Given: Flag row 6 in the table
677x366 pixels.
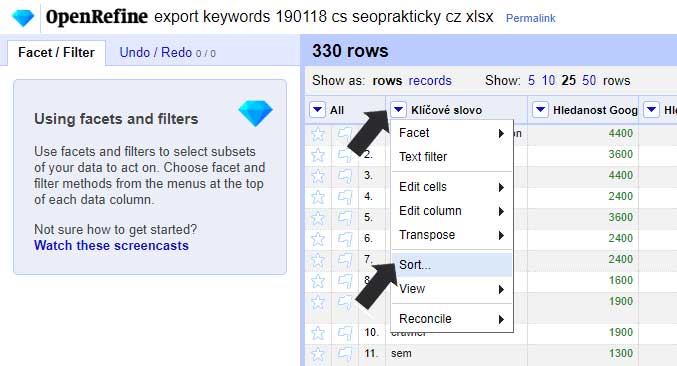Looking at the screenshot, I should click(345, 239).
